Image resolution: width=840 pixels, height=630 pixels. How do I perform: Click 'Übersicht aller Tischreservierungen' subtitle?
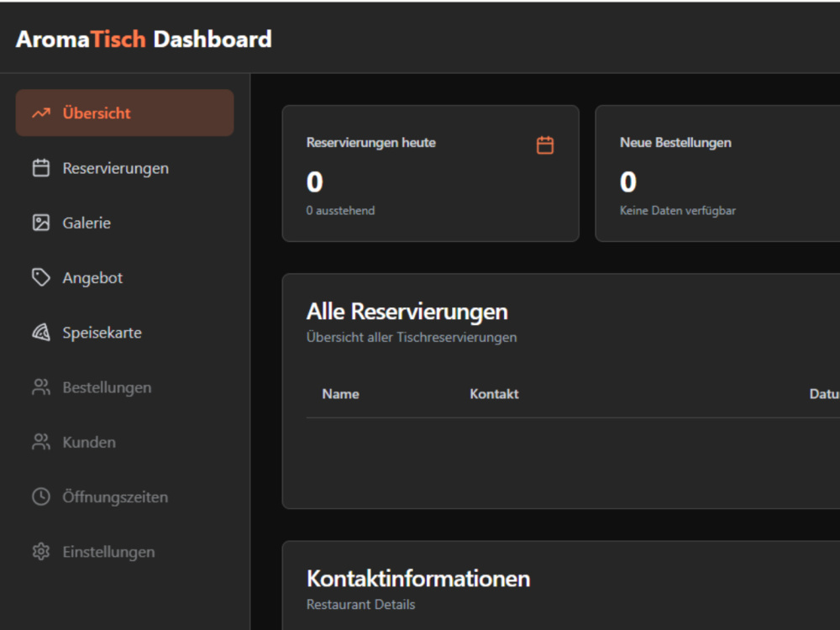coord(412,337)
